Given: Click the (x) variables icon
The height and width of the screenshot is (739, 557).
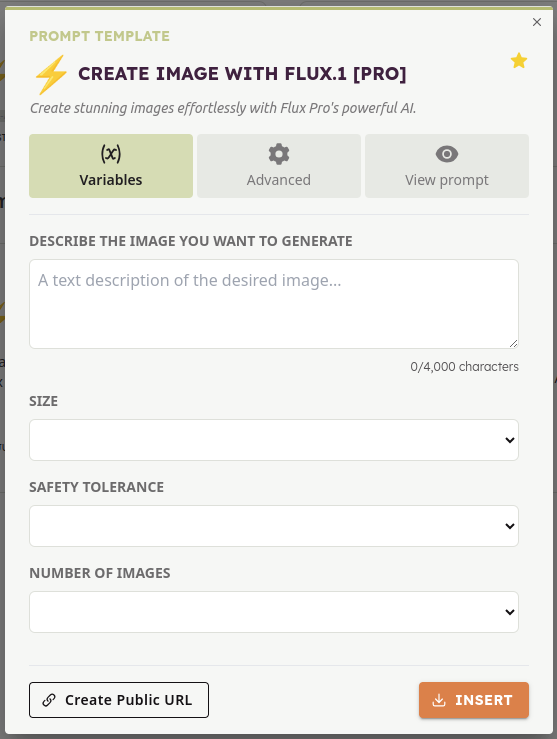Looking at the screenshot, I should tap(111, 154).
